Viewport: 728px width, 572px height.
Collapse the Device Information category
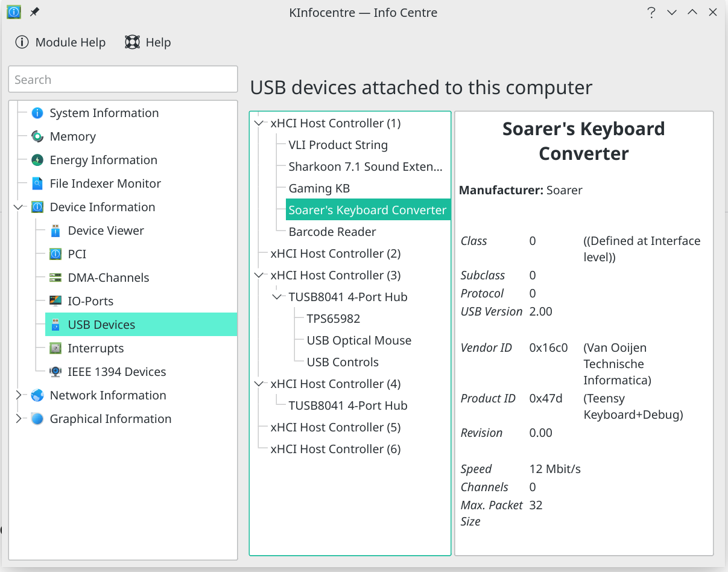point(19,207)
